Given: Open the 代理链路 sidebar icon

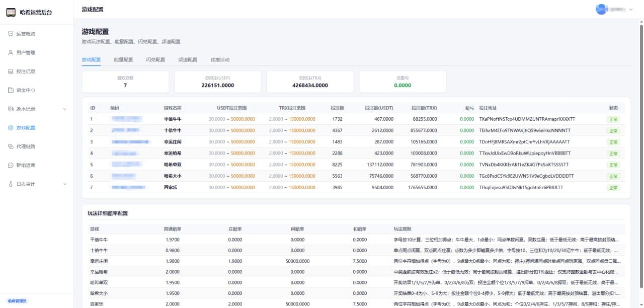Looking at the screenshot, I should 11,146.
